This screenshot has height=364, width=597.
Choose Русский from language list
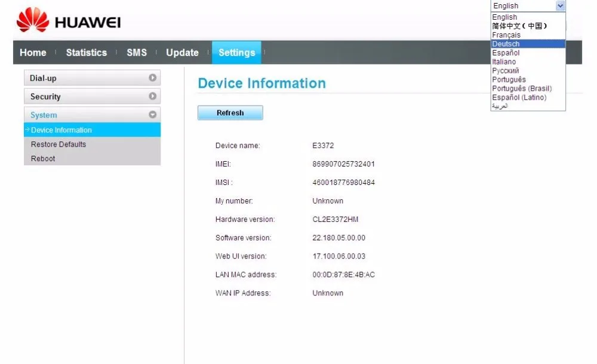coord(528,70)
